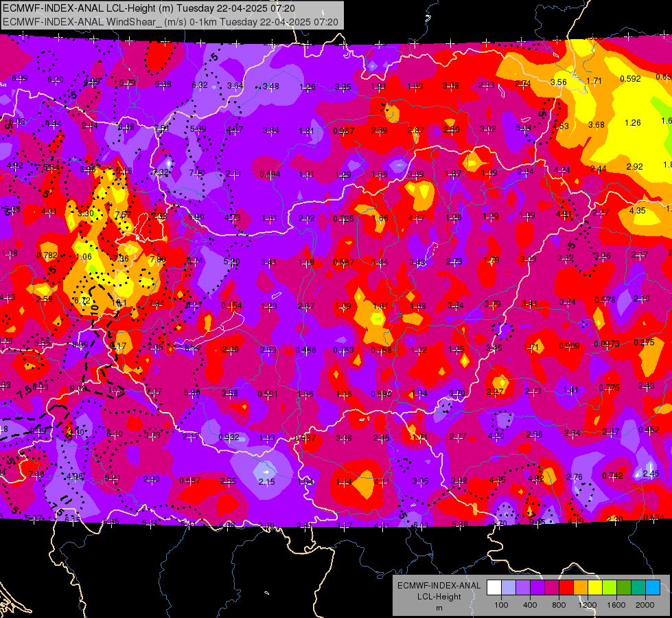Viewport: 672px width, 618px height.
Task: Click the wind shear value 0.466
Action: click(306, 350)
